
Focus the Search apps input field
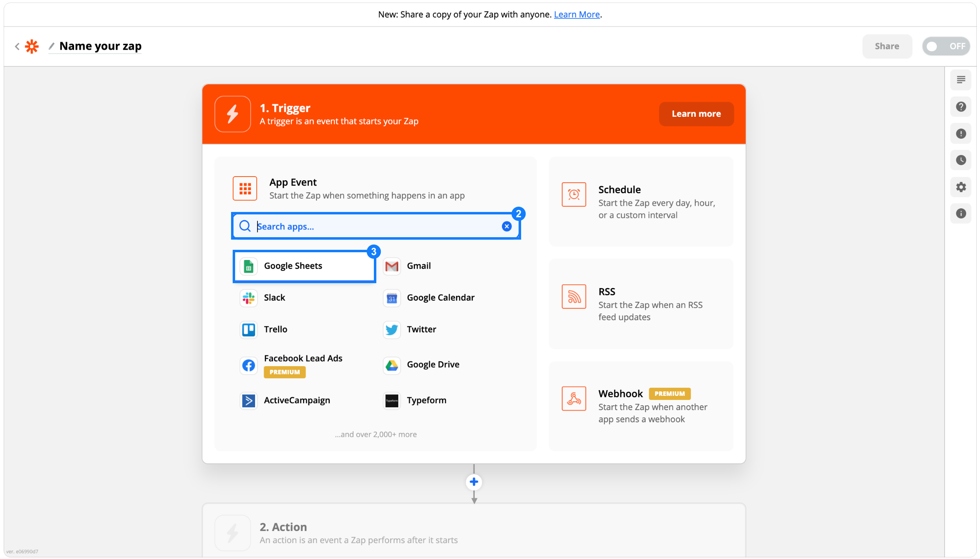376,226
